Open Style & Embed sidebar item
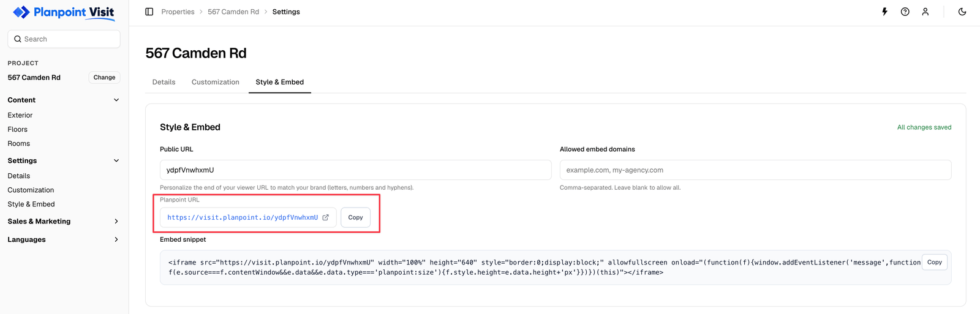Image resolution: width=980 pixels, height=314 pixels. [31, 204]
